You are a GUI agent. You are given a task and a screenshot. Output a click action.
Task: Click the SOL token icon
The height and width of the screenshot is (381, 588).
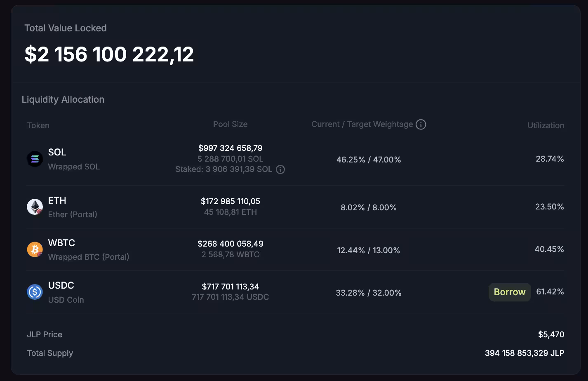coord(35,159)
